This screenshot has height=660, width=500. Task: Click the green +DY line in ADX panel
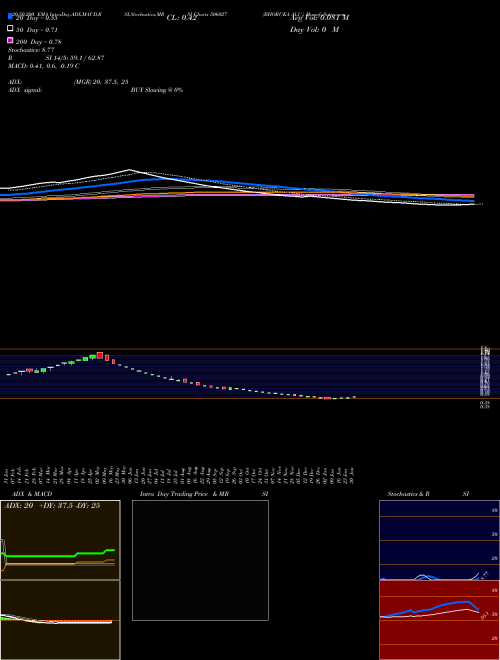tap(59, 555)
